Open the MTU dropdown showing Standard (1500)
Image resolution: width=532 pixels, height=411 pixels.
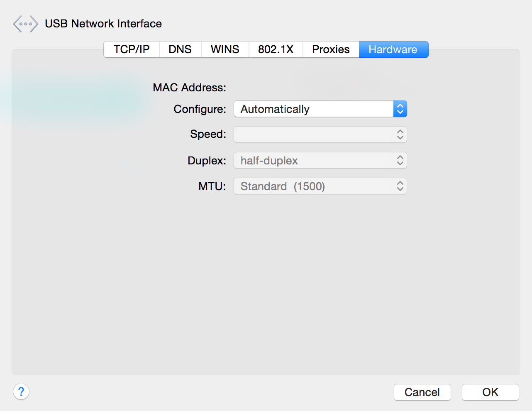coord(313,186)
